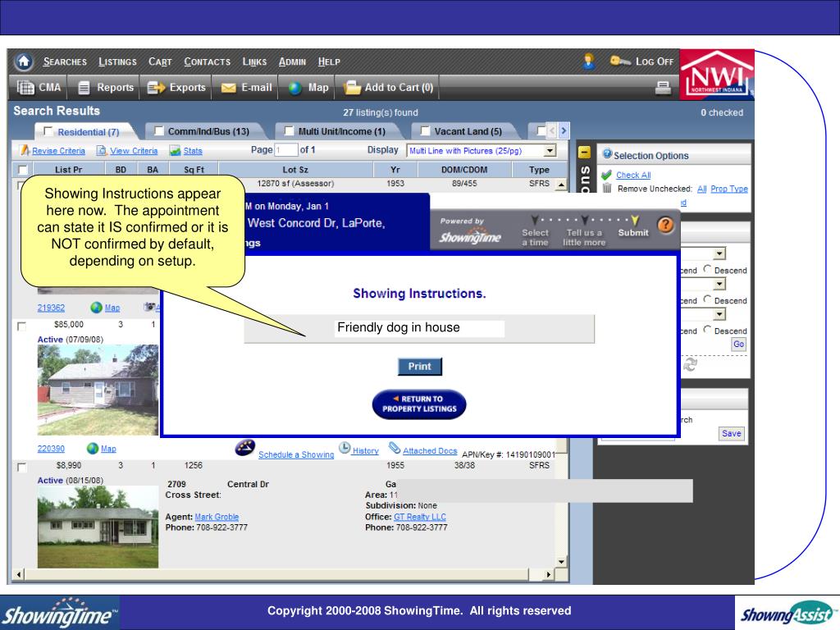The height and width of the screenshot is (630, 840).
Task: Click the View Criteria icon
Action: (102, 151)
